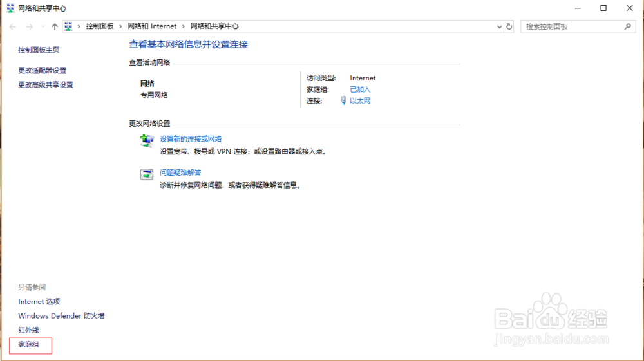644x361 pixels.
Task: Select 控制面板 breadcrumb
Action: tap(99, 26)
